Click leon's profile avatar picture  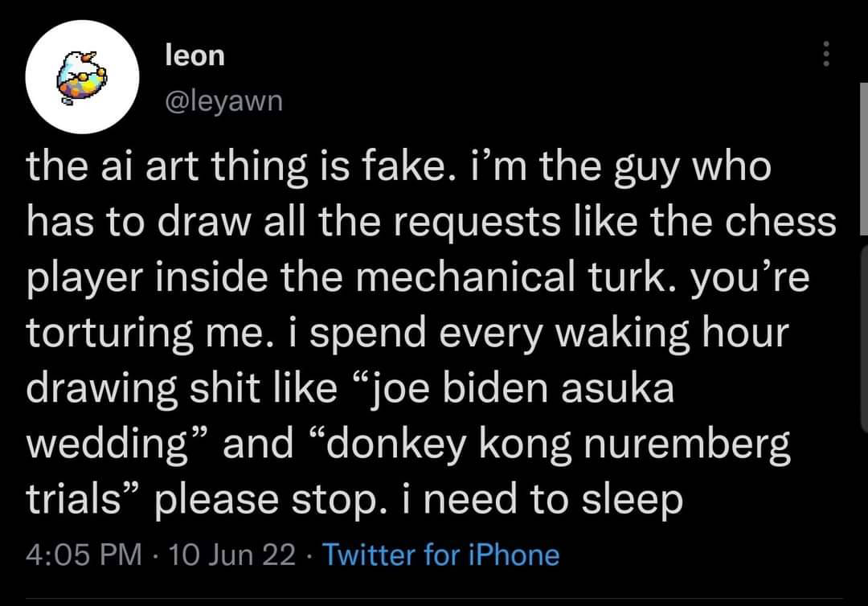[82, 77]
